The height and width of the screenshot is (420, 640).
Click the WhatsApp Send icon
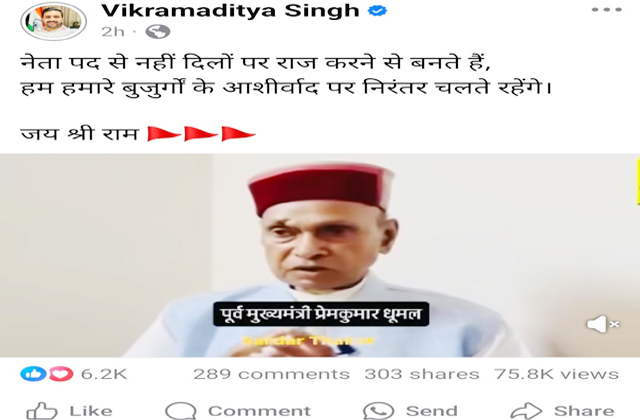[x=378, y=411]
